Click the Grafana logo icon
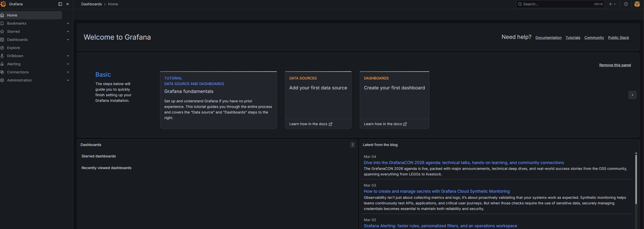 pyautogui.click(x=3, y=4)
